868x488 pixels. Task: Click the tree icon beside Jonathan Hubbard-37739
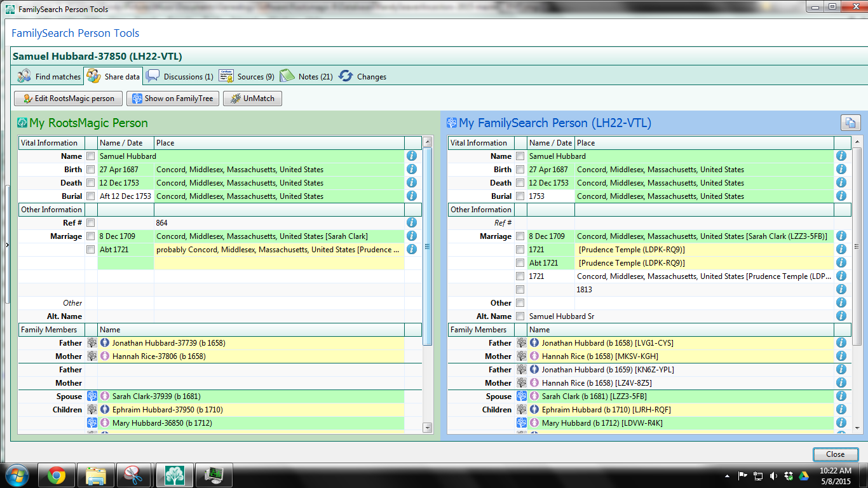coord(92,342)
